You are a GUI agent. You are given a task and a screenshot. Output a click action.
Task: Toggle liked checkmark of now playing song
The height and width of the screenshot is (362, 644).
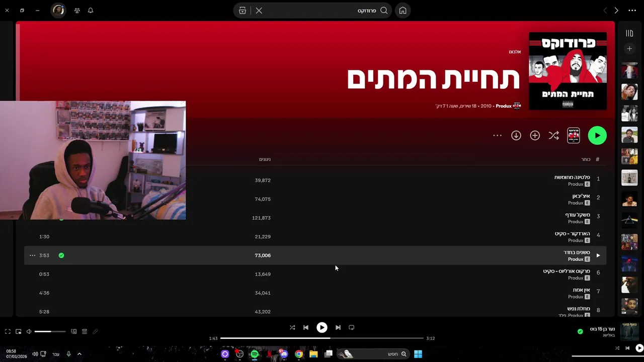[580, 331]
